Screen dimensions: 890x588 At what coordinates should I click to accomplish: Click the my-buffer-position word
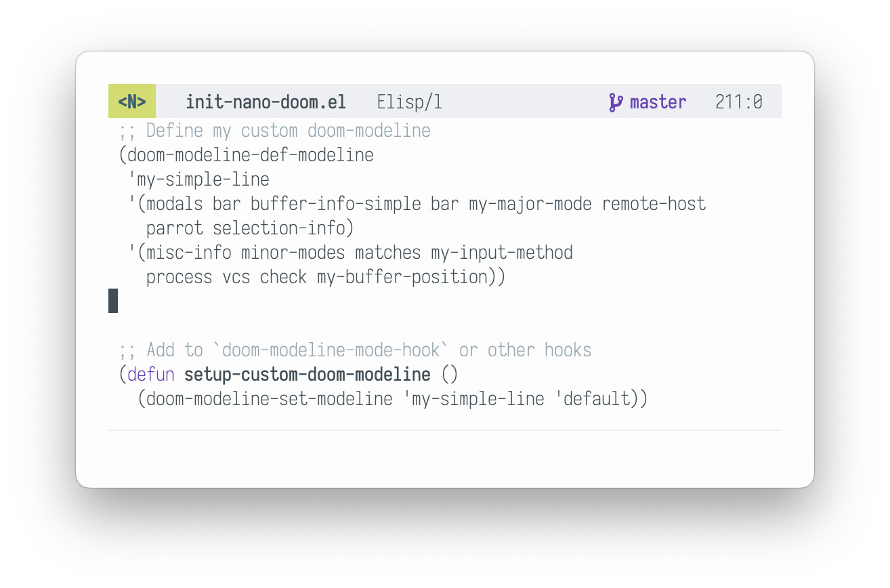(406, 277)
